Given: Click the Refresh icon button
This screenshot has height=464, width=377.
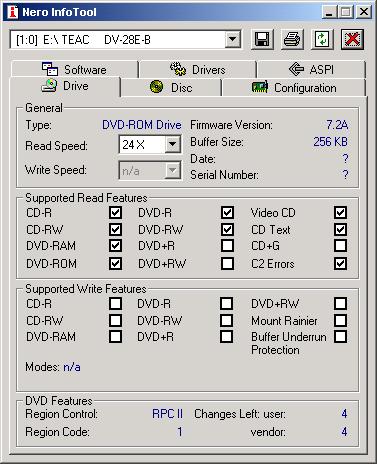Looking at the screenshot, I should click(322, 39).
